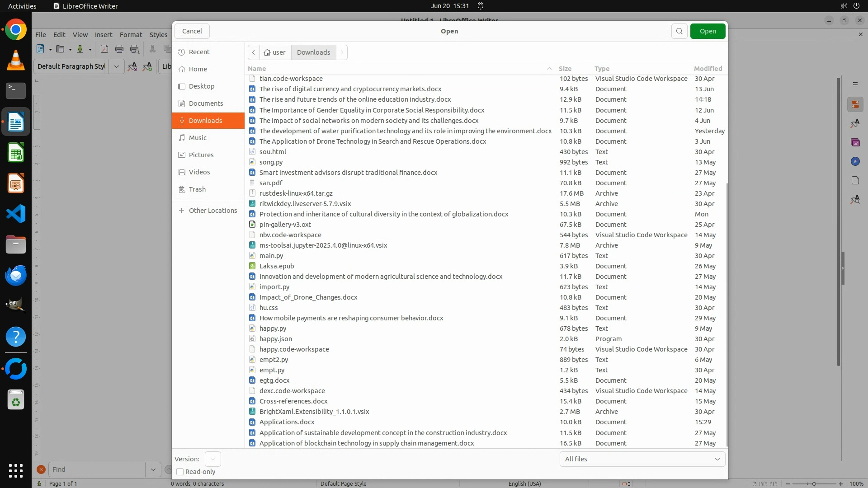Select Documents in the places sidebar

tap(206, 103)
